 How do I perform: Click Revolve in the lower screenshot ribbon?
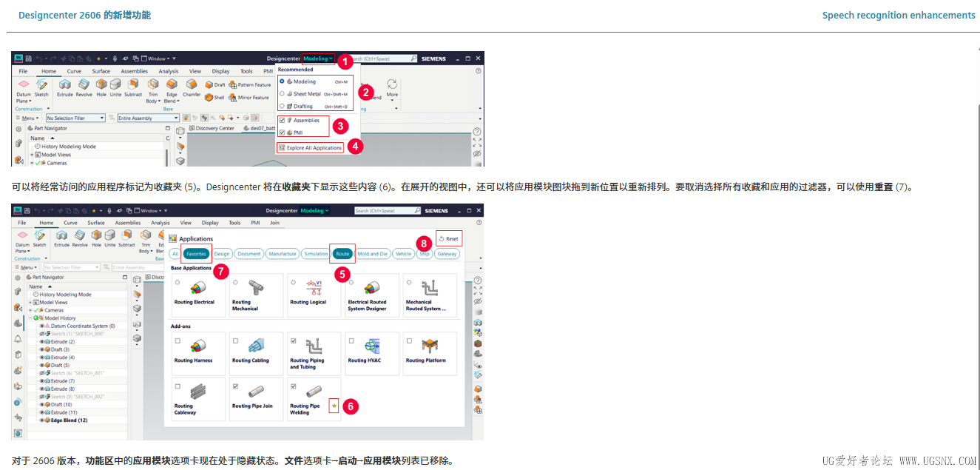click(80, 237)
